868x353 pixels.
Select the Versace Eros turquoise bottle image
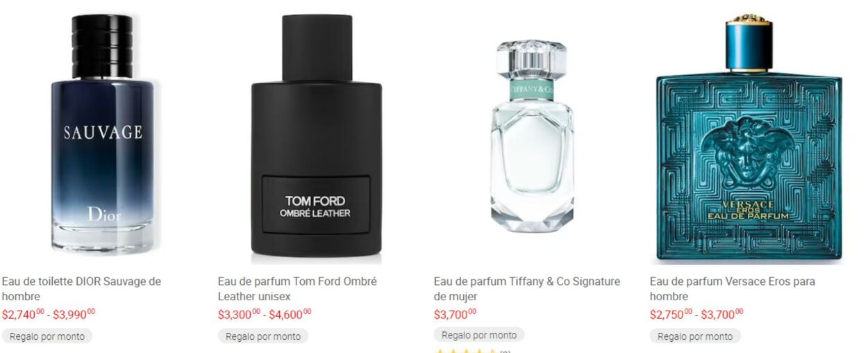point(749,138)
